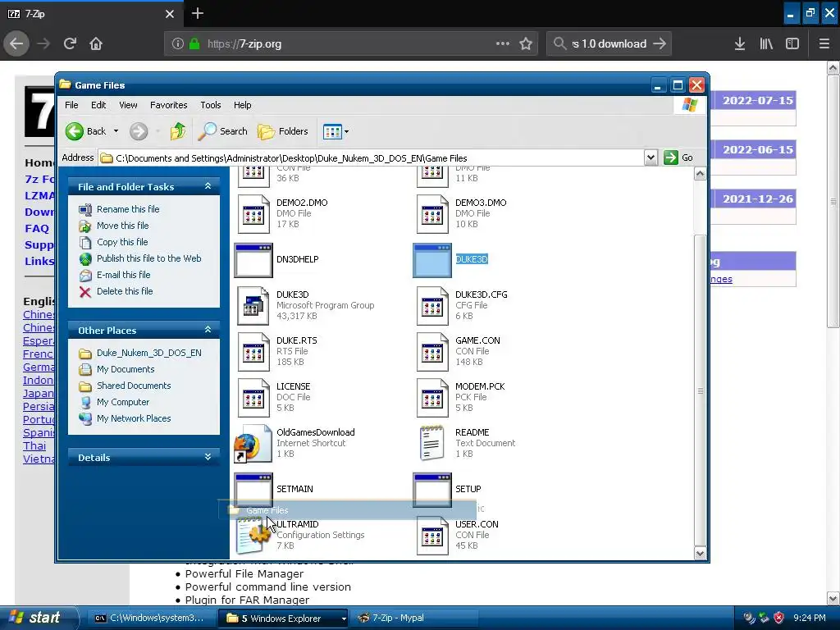Collapse the File and Folder Tasks panel
Image resolution: width=840 pixels, height=630 pixels.
(208, 186)
